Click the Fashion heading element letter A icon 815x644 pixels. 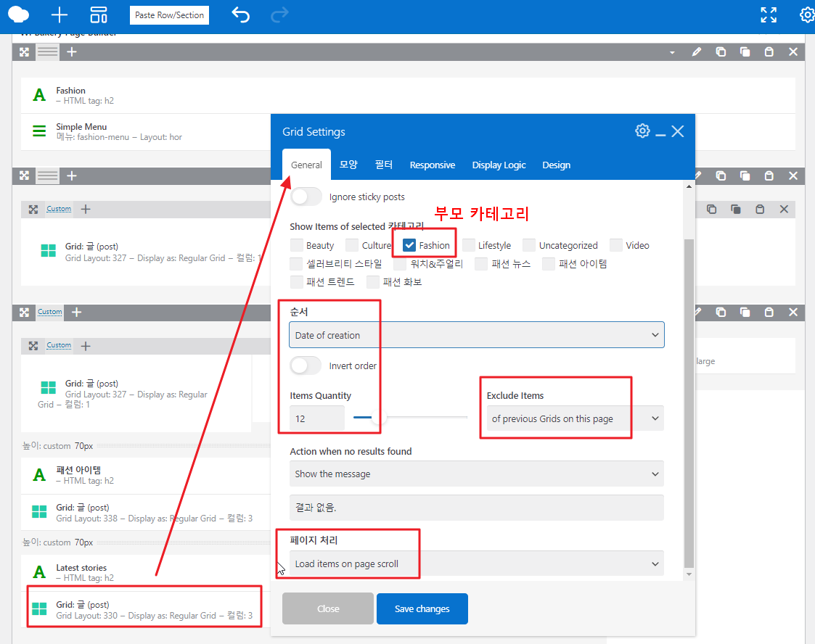[x=39, y=95]
